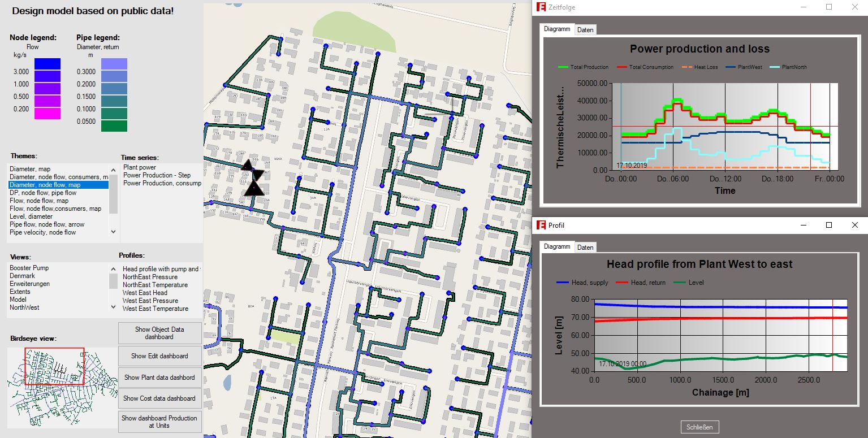Choose 'Booster Pump' in Views list

pyautogui.click(x=29, y=268)
